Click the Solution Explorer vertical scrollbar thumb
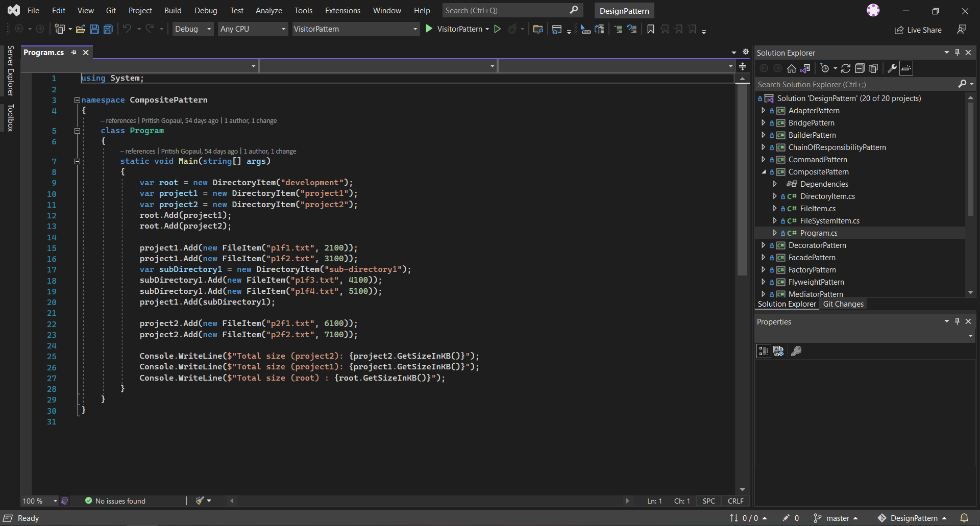Viewport: 980px width, 526px height. click(x=970, y=158)
